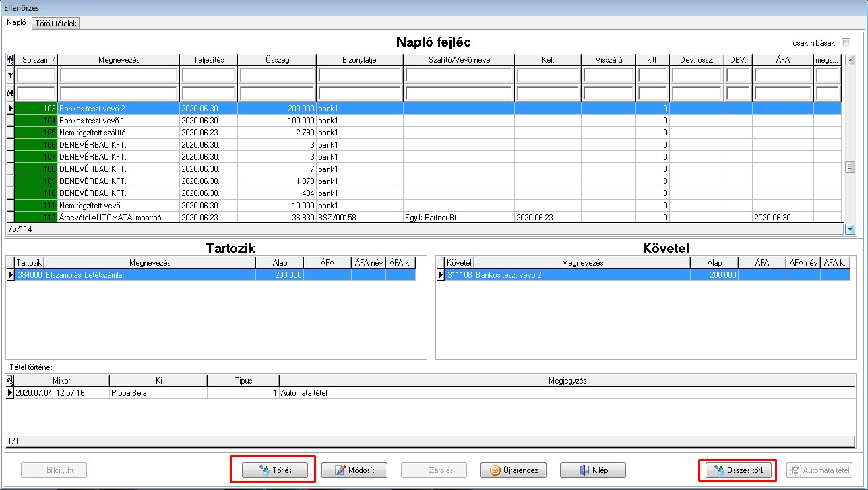Focus the binoculars-row search field under Összeg

coord(277,93)
